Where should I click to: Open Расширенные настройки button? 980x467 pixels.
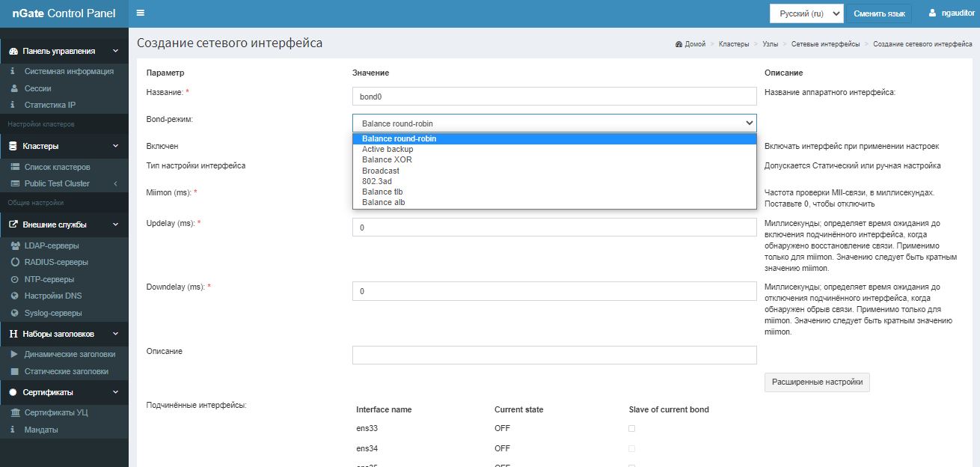point(817,382)
